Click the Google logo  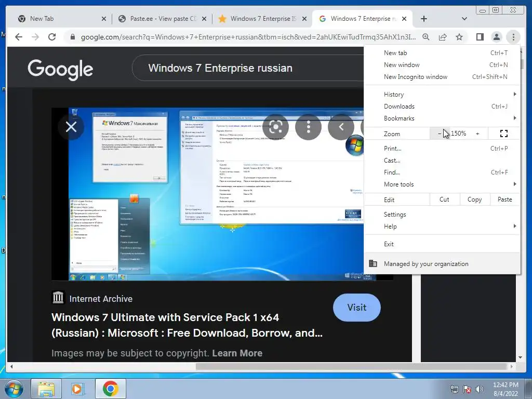pos(60,70)
